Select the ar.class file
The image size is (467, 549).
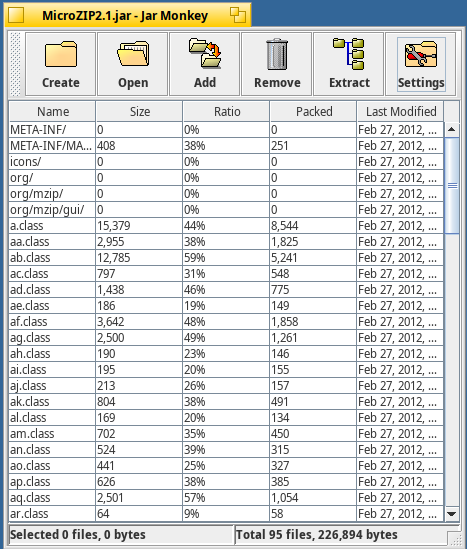[226, 514]
